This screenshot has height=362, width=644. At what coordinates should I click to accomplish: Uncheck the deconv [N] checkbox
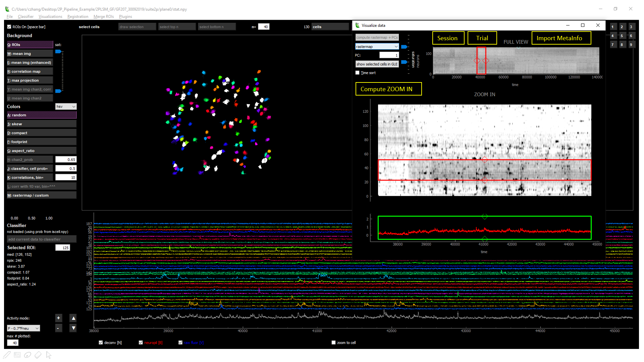coord(101,343)
